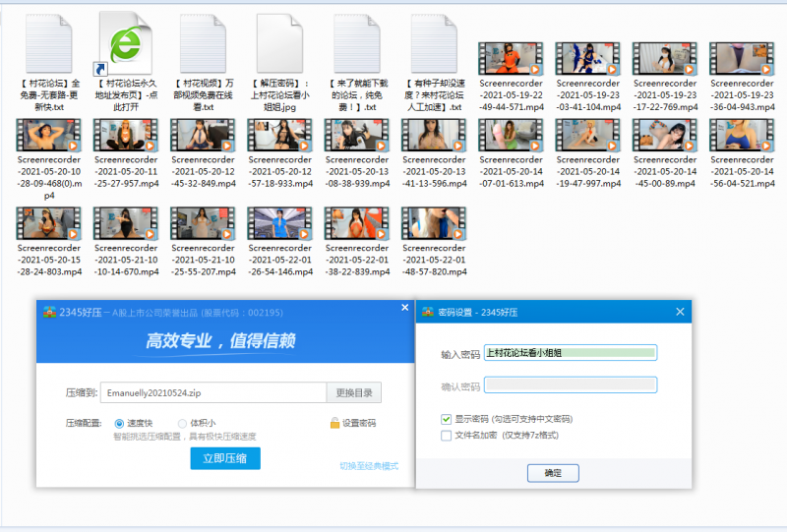Click the lock icon beside 设置密码

(x=334, y=423)
